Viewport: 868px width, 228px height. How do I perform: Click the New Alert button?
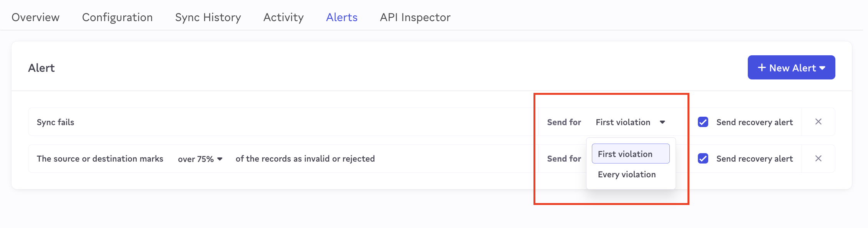click(x=791, y=68)
